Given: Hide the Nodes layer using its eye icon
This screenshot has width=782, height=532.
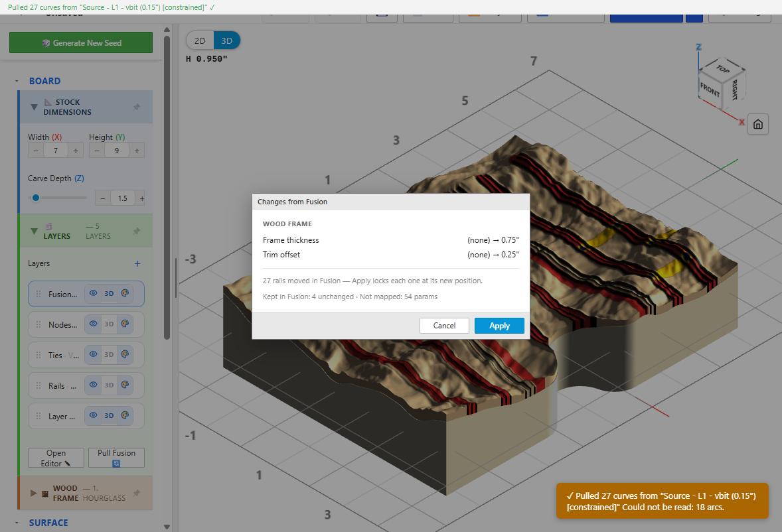Looking at the screenshot, I should (93, 324).
